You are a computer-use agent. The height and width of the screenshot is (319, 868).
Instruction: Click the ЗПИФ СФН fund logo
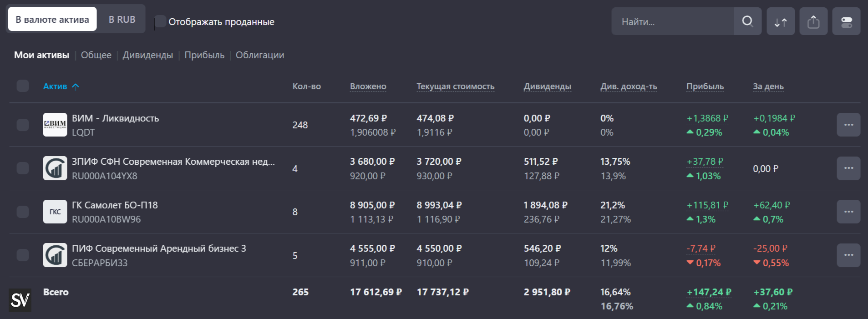pos(55,168)
